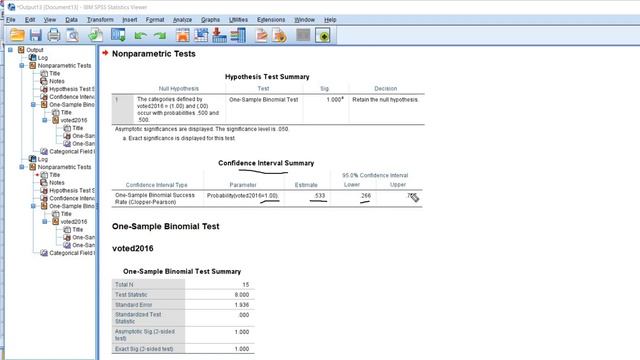Viewport: 640px width, 360px height.
Task: Click the Nonparametric Tests heading in output
Action: [153, 54]
